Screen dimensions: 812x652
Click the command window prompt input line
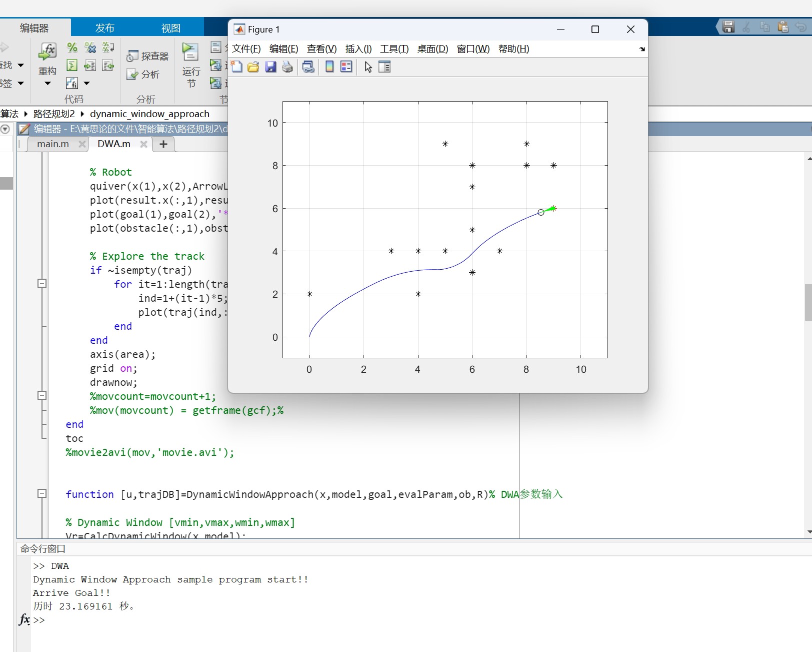pos(420,620)
